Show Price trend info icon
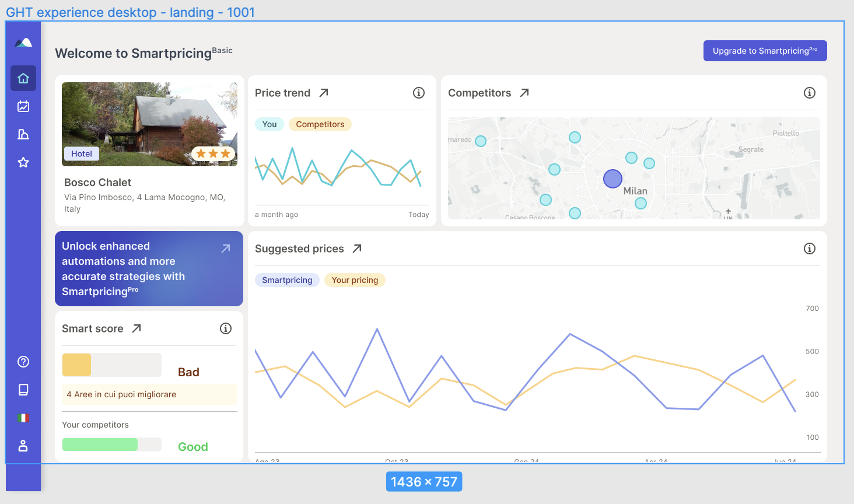 click(419, 93)
